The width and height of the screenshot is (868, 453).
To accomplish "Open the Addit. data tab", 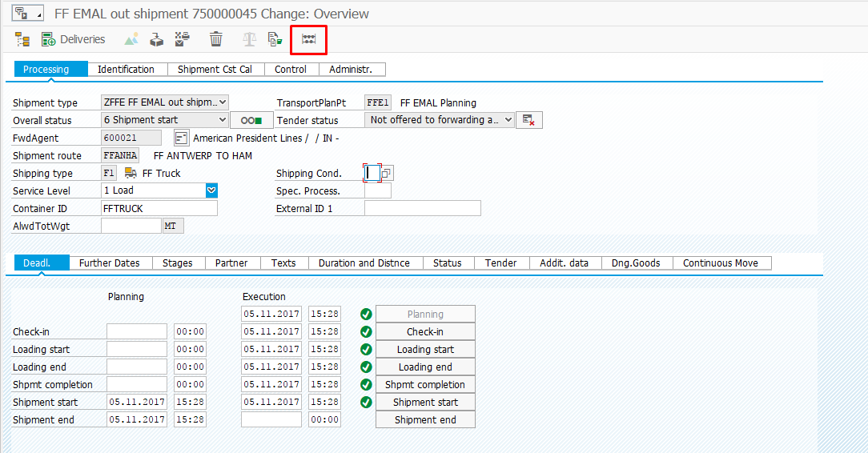I will point(564,263).
